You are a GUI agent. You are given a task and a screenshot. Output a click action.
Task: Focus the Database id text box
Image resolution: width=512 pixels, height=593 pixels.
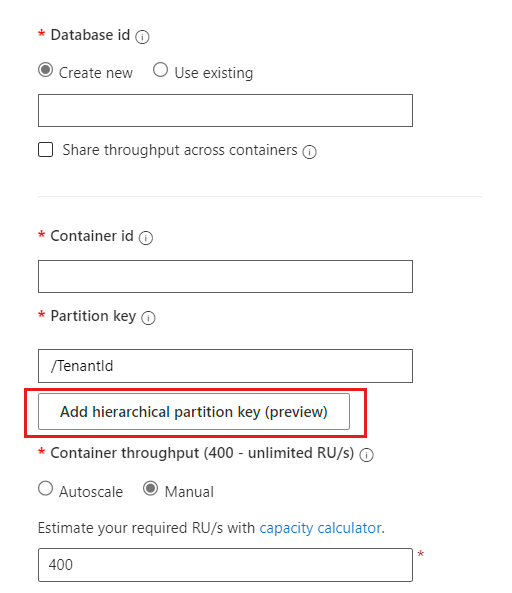(x=225, y=110)
